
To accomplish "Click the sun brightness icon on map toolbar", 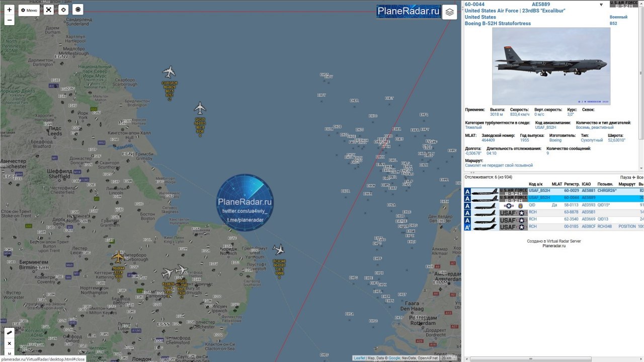I will (78, 10).
